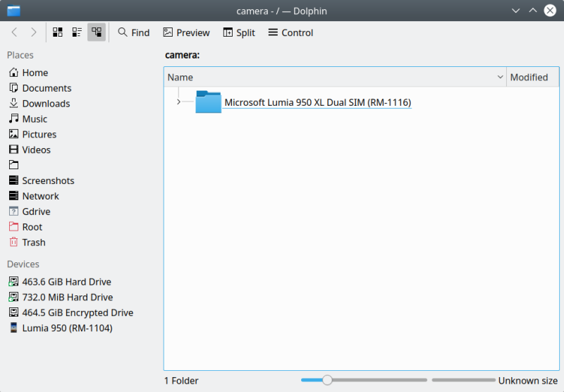Screen dimensions: 564x392
Task: Select the unnamed folder entry in Places
Action: point(13,165)
